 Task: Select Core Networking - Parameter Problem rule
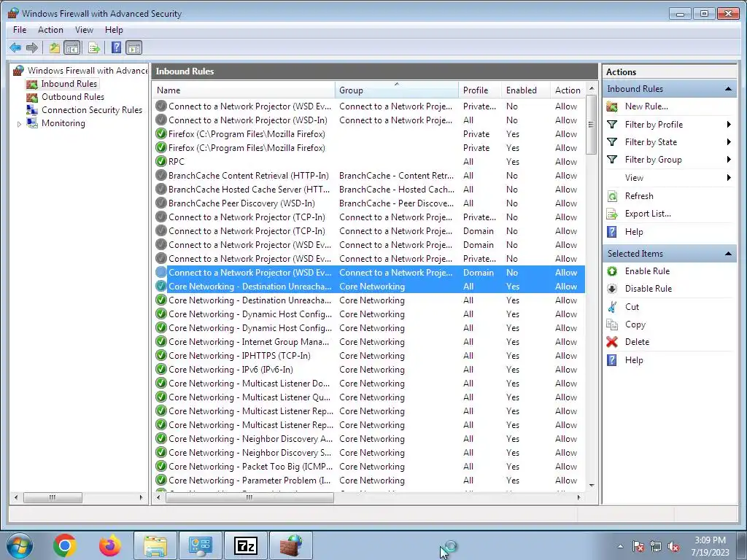coord(369,481)
